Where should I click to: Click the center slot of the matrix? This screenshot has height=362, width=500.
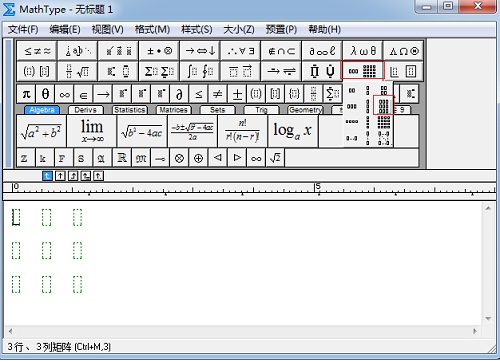[x=47, y=251]
